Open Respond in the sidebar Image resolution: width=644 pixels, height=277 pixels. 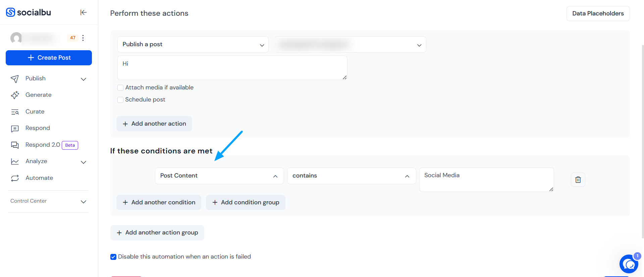[x=38, y=128]
